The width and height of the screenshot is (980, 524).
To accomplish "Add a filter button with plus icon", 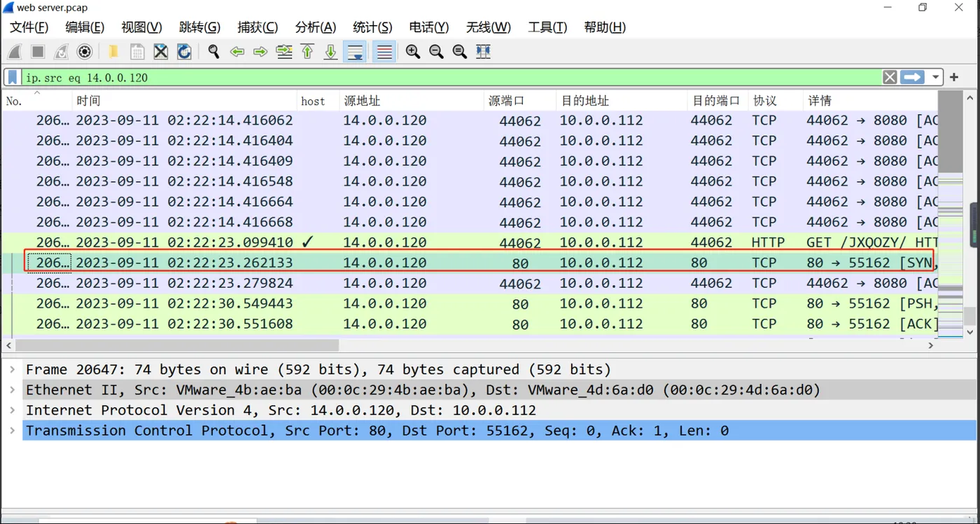I will pyautogui.click(x=954, y=77).
